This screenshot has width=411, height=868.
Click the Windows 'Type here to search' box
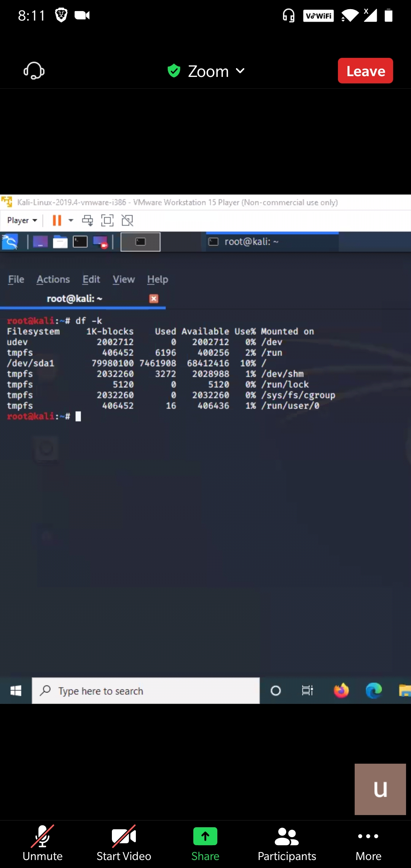(146, 691)
